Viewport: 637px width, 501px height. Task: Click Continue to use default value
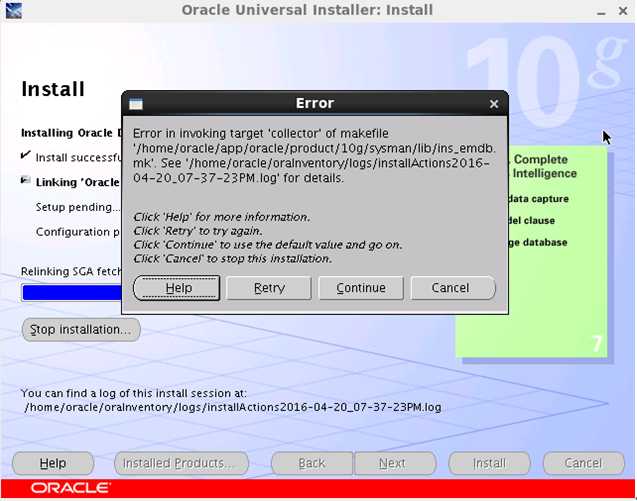tap(361, 288)
